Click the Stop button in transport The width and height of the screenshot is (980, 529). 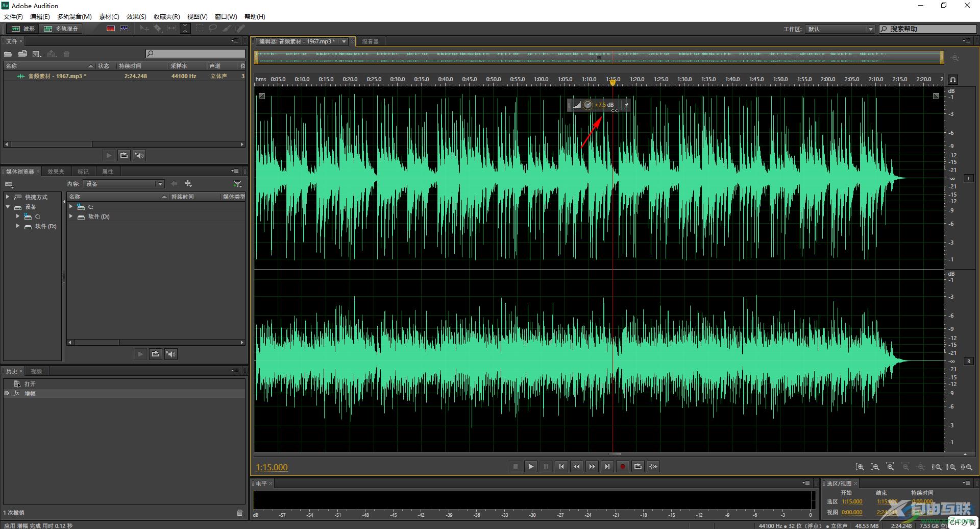tap(516, 466)
